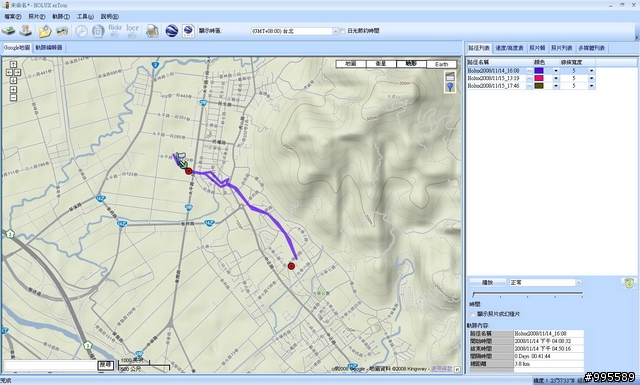Switch to the 軌跡編輯器 tab
Viewport: 640px width, 385px height.
(49, 48)
